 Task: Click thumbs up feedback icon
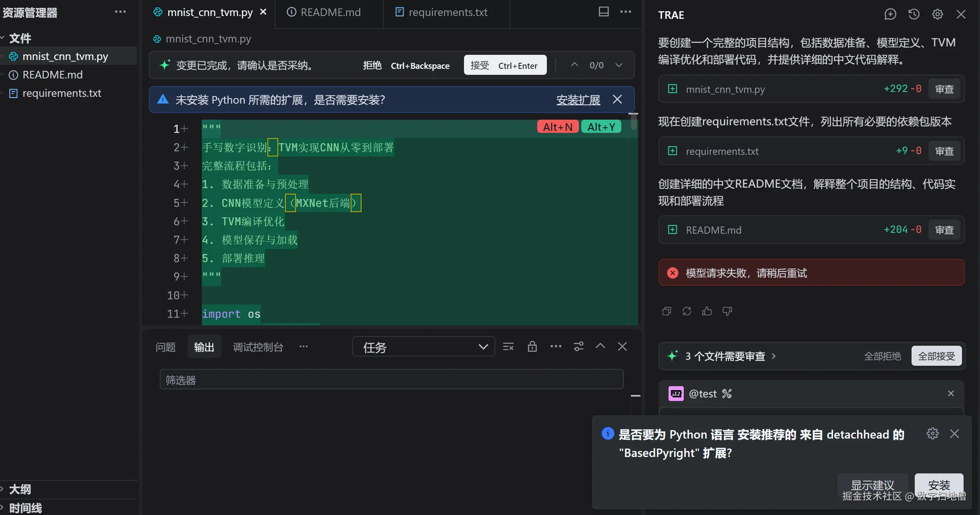707,311
